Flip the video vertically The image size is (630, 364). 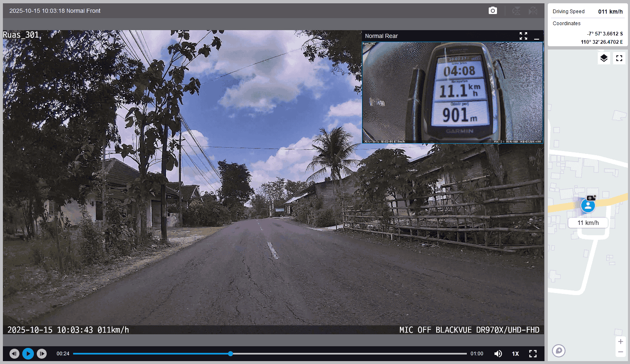click(x=516, y=11)
